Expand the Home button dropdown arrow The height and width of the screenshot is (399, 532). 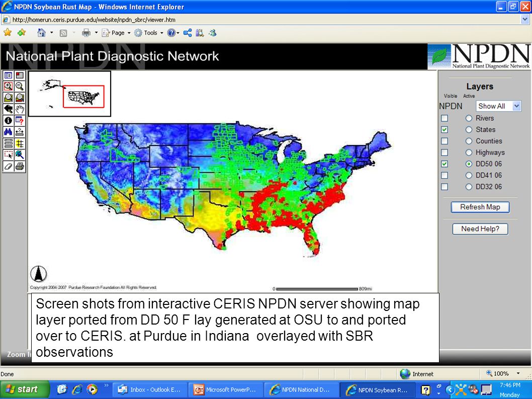click(52, 33)
